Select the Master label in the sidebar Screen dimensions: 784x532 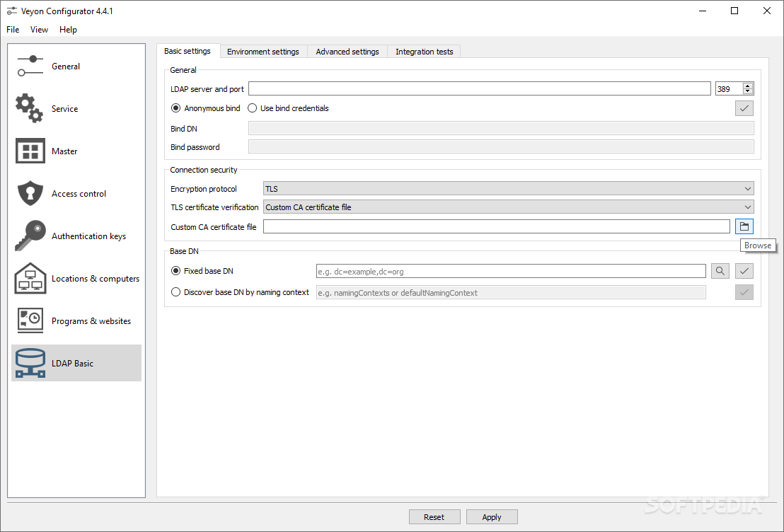pos(64,151)
